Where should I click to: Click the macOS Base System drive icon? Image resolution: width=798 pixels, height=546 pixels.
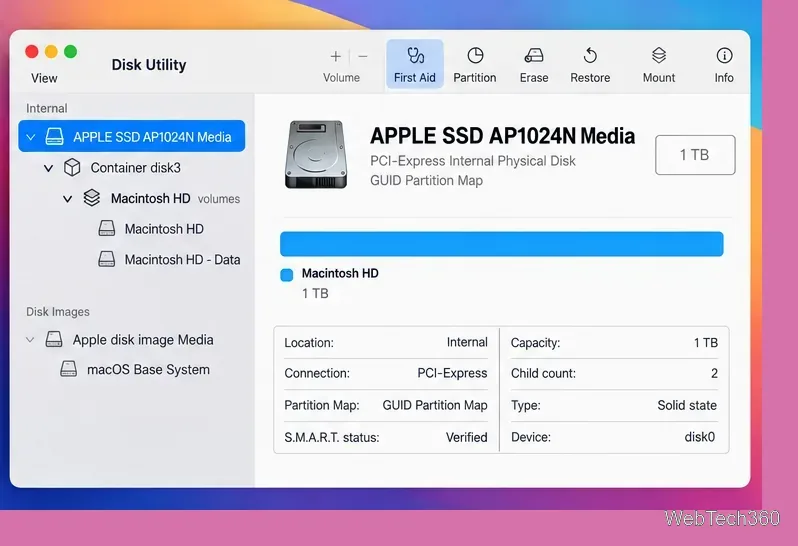point(69,369)
